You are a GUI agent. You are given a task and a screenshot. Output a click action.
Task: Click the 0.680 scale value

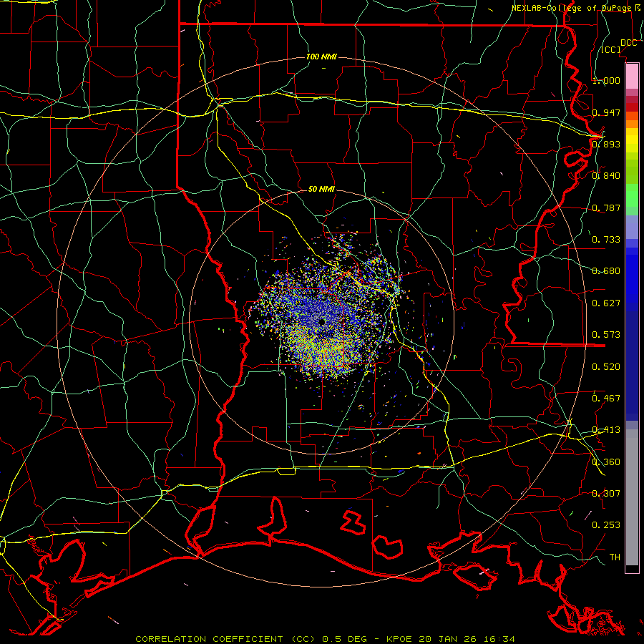[606, 270]
